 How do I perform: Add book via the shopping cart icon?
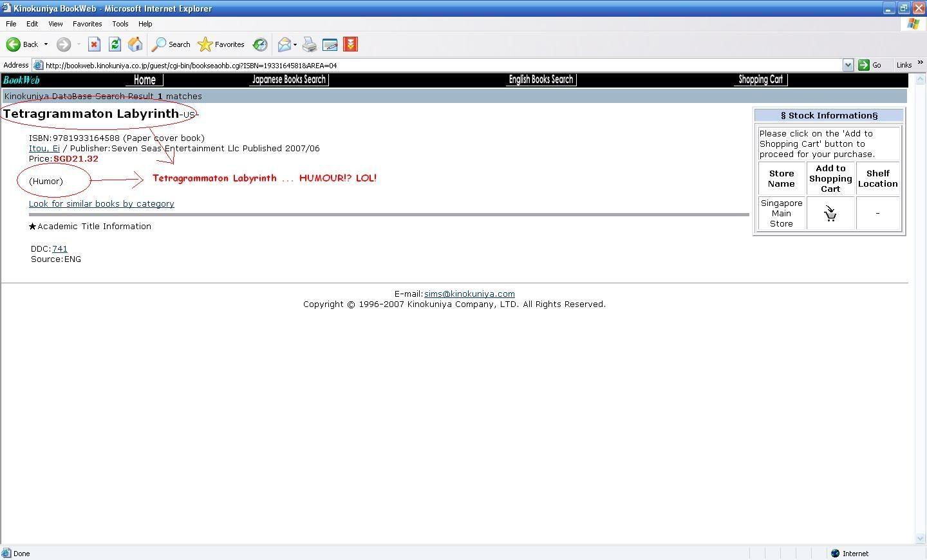[x=830, y=214]
